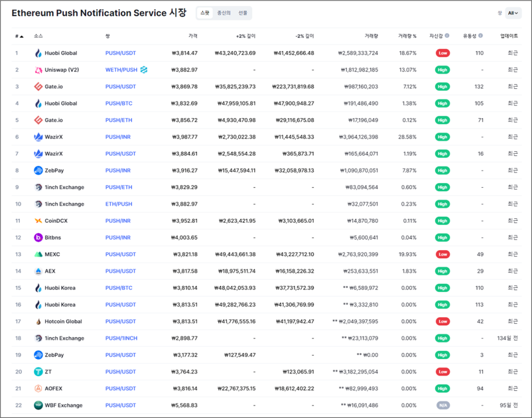Switch to the 선물 tab
Image resolution: width=532 pixels, height=418 pixels.
click(243, 13)
